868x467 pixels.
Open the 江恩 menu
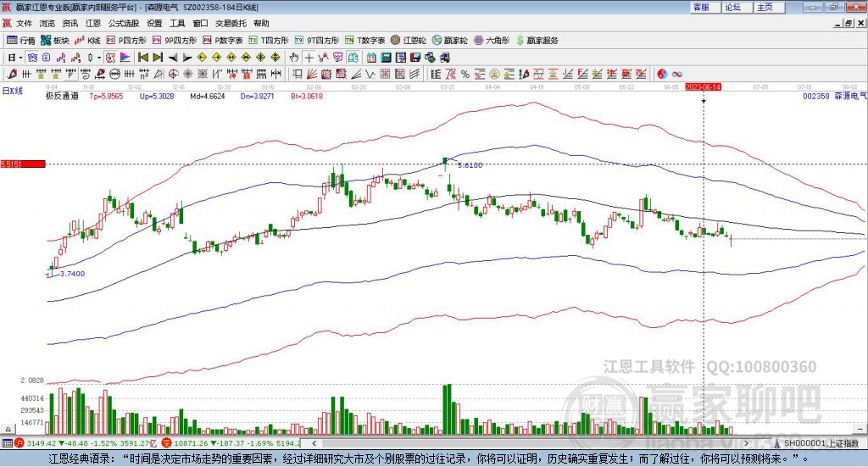92,23
